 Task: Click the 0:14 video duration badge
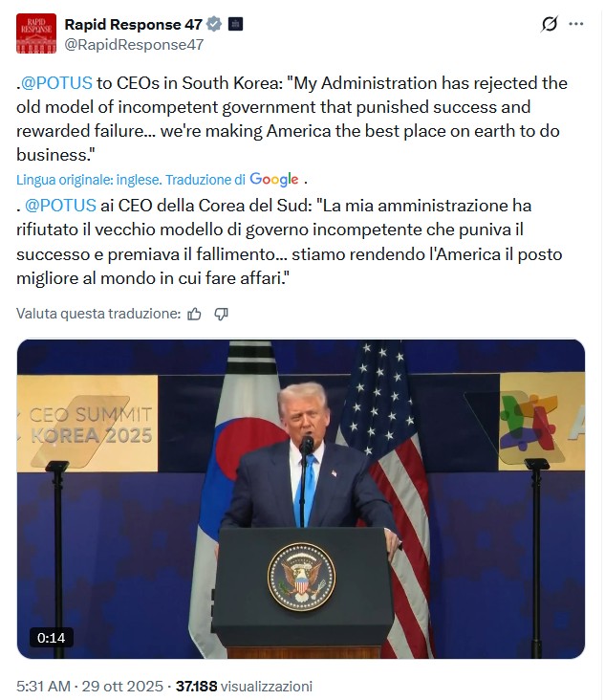point(52,638)
